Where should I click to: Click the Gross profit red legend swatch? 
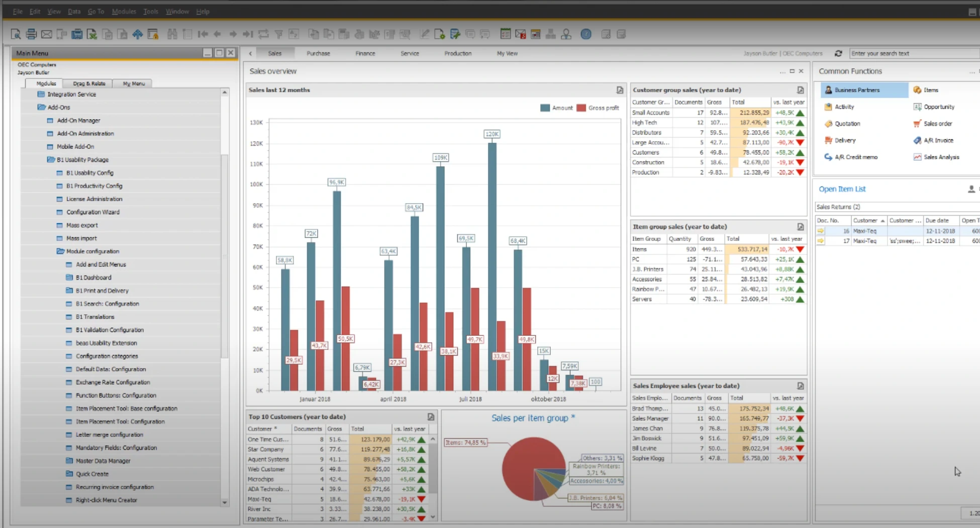click(x=581, y=108)
